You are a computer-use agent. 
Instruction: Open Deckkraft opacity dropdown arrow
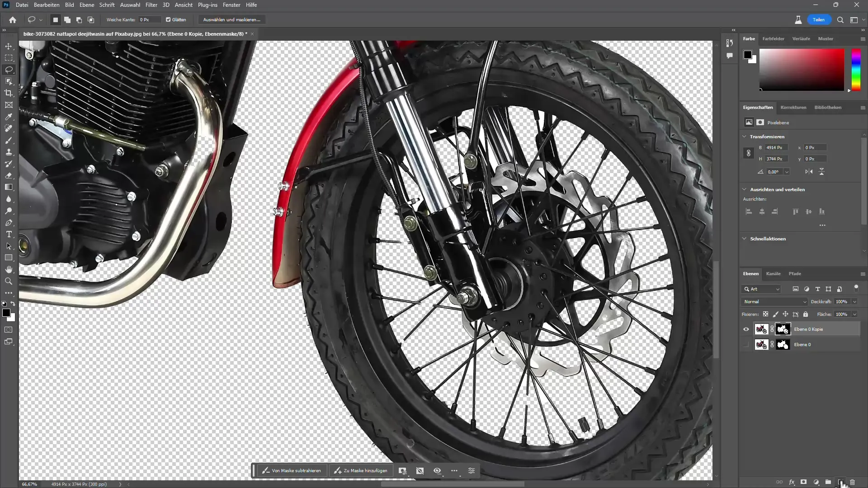click(854, 301)
